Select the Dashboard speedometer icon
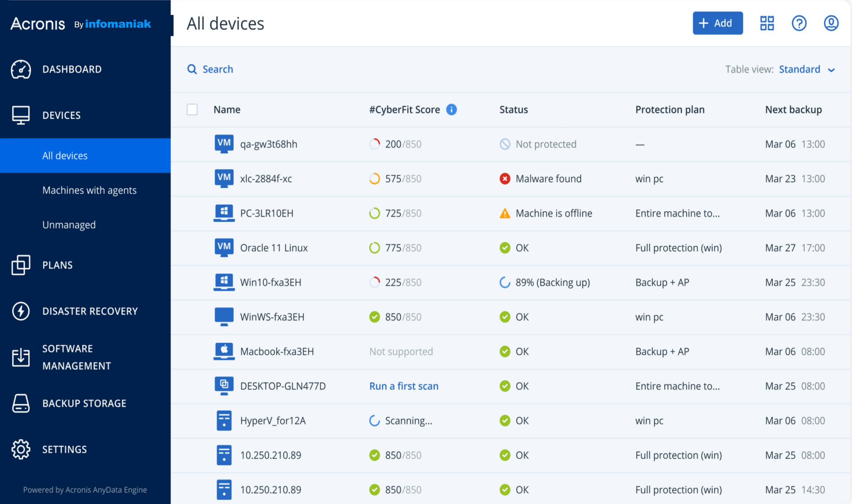This screenshot has height=504, width=852. coord(21,69)
